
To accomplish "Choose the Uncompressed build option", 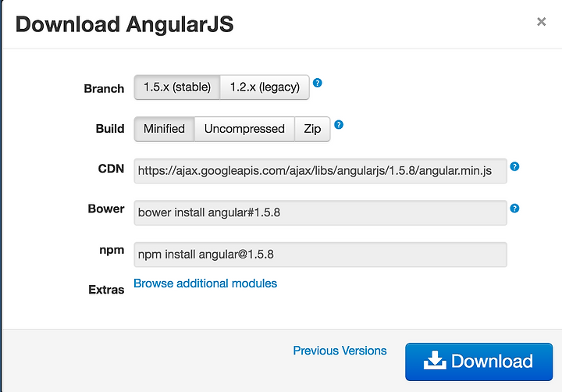I will [244, 129].
